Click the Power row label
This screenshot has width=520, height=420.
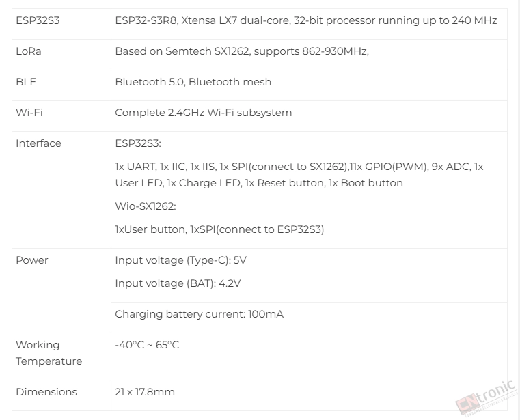point(32,260)
